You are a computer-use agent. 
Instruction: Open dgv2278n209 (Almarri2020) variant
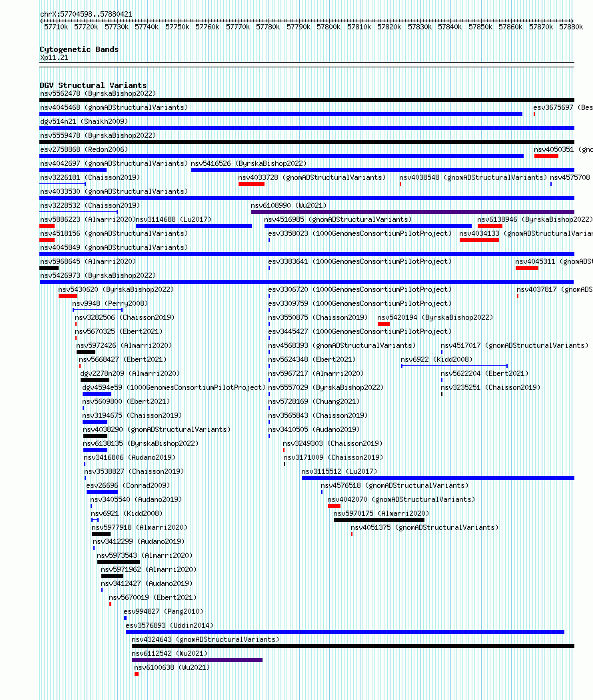click(130, 373)
